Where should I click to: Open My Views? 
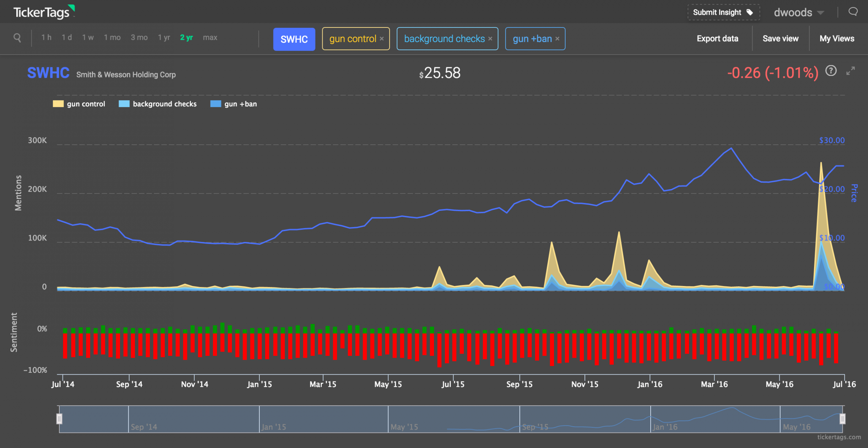click(837, 39)
